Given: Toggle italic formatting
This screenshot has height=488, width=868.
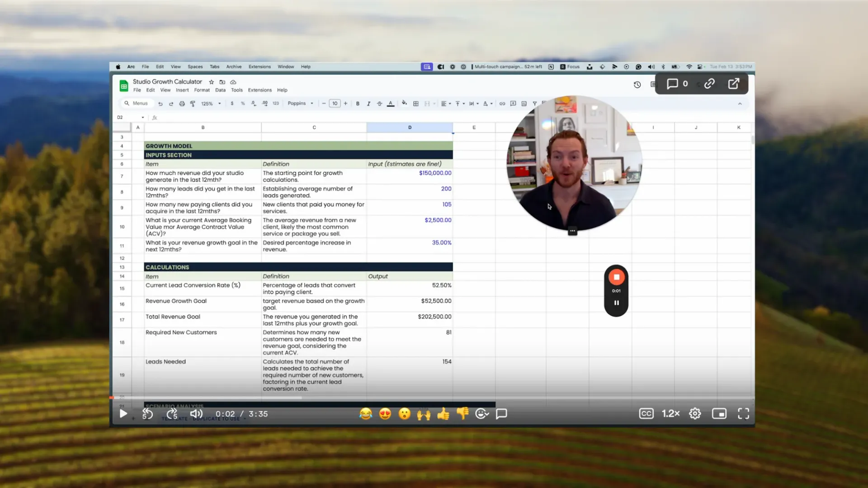Looking at the screenshot, I should click(x=368, y=103).
